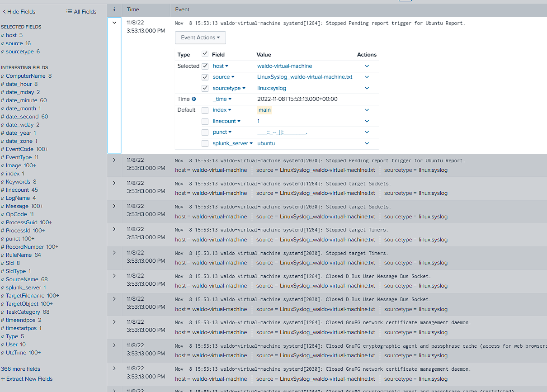The height and width of the screenshot is (392, 547).
Task: Open the TaskCategory interesting field
Action: [24, 312]
